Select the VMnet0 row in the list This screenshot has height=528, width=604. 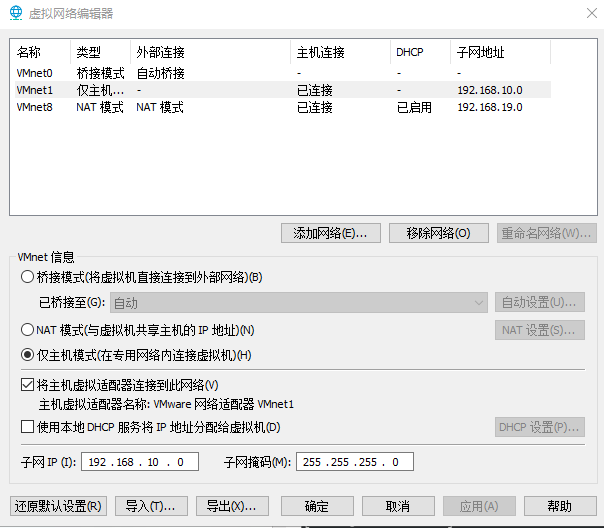pos(35,73)
